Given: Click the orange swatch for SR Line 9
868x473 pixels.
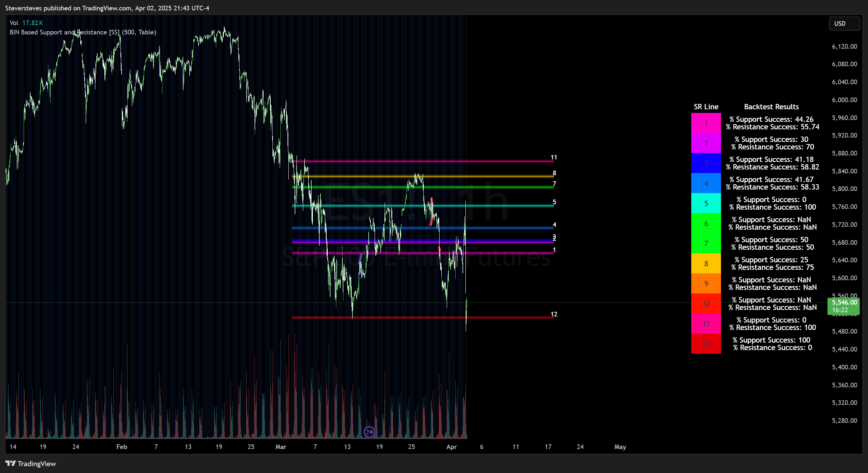Looking at the screenshot, I should [x=706, y=284].
